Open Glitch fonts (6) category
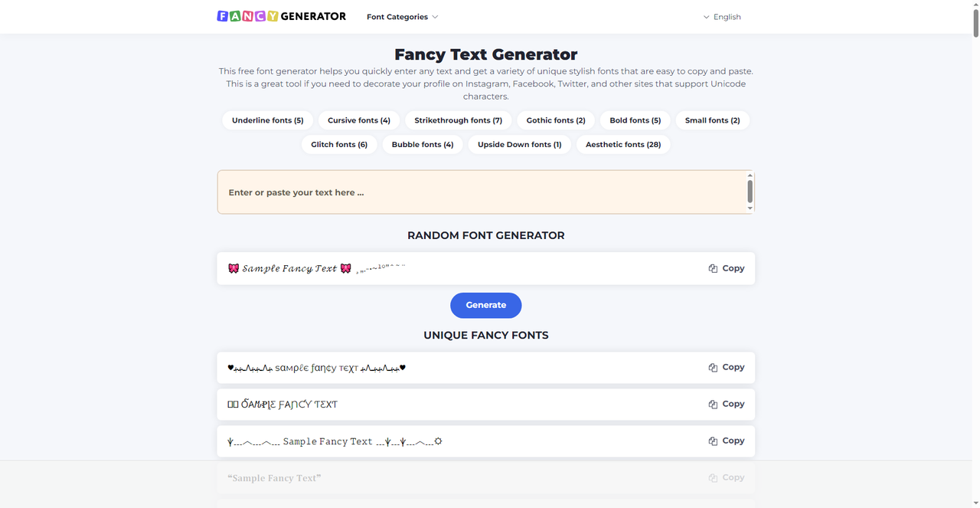Image resolution: width=980 pixels, height=508 pixels. pyautogui.click(x=338, y=145)
